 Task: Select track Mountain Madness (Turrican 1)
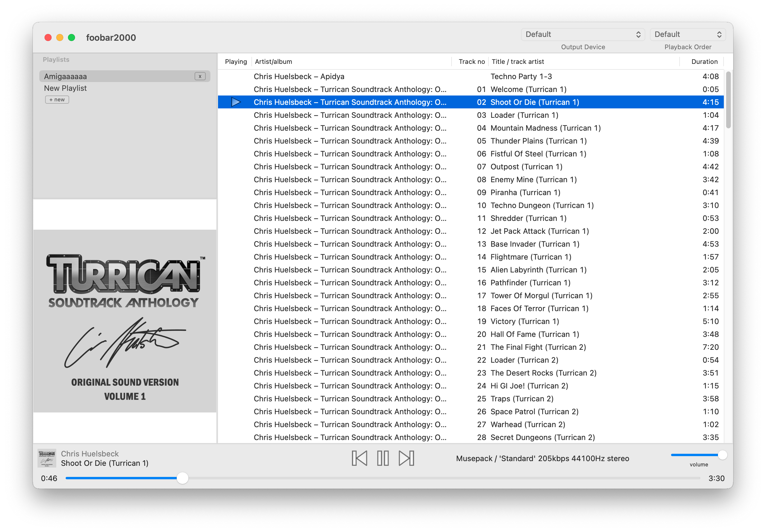[471, 128]
